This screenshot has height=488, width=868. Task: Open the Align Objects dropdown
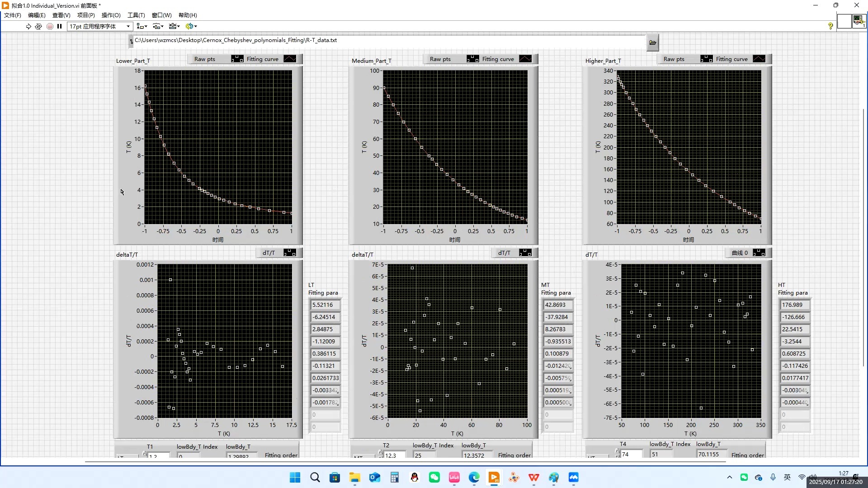point(142,26)
